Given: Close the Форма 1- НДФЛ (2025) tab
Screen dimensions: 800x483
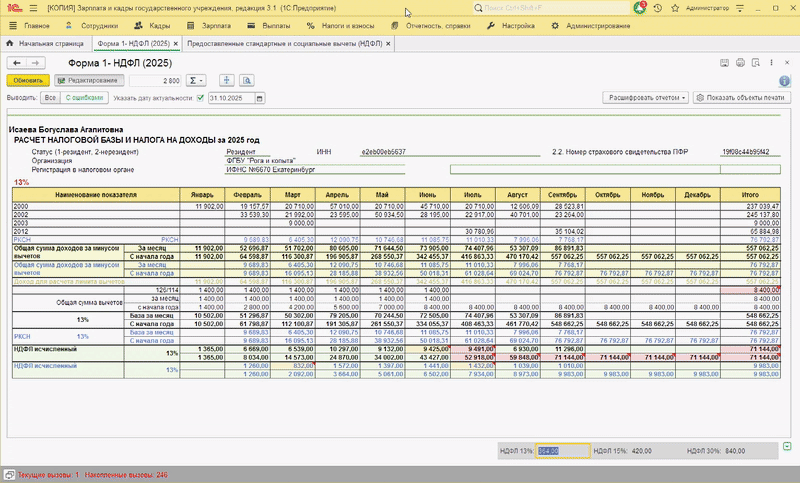Looking at the screenshot, I should (176, 44).
